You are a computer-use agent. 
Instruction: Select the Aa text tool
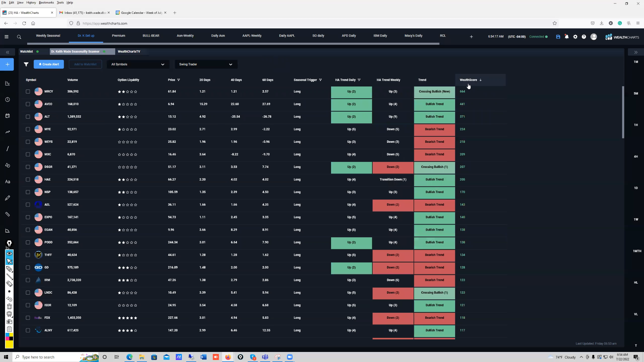7,182
